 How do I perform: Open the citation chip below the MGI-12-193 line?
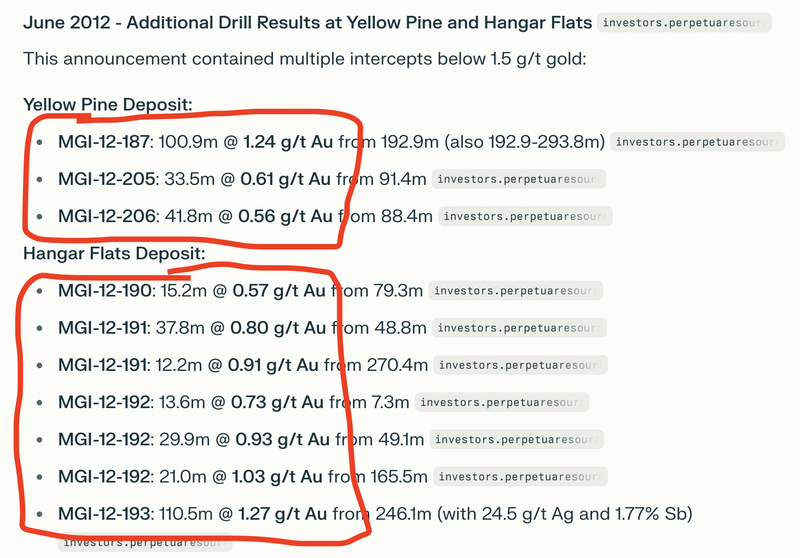(x=145, y=543)
